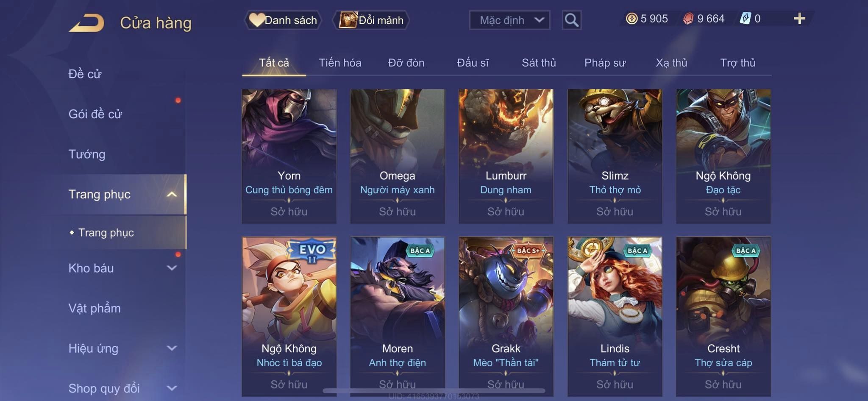Open the Gói đề cử sidebar item

(95, 114)
